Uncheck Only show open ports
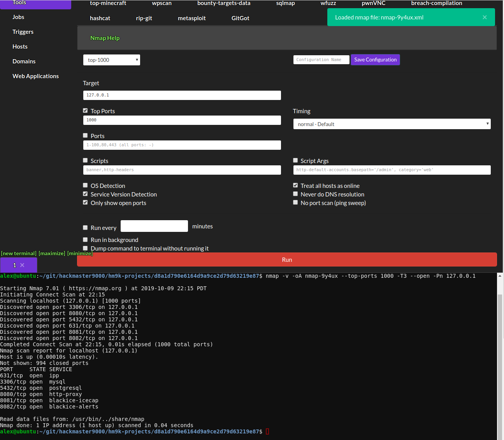Image resolution: width=504 pixels, height=440 pixels. point(85,202)
